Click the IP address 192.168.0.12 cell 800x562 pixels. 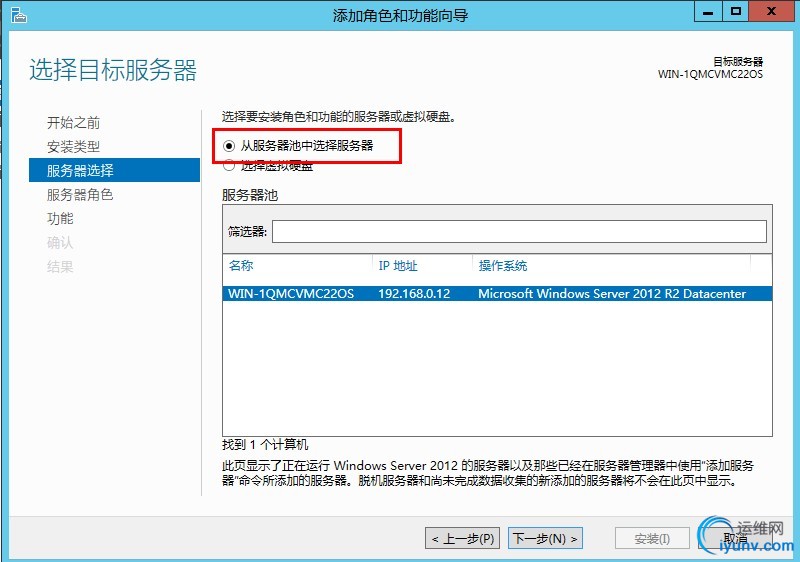click(414, 294)
